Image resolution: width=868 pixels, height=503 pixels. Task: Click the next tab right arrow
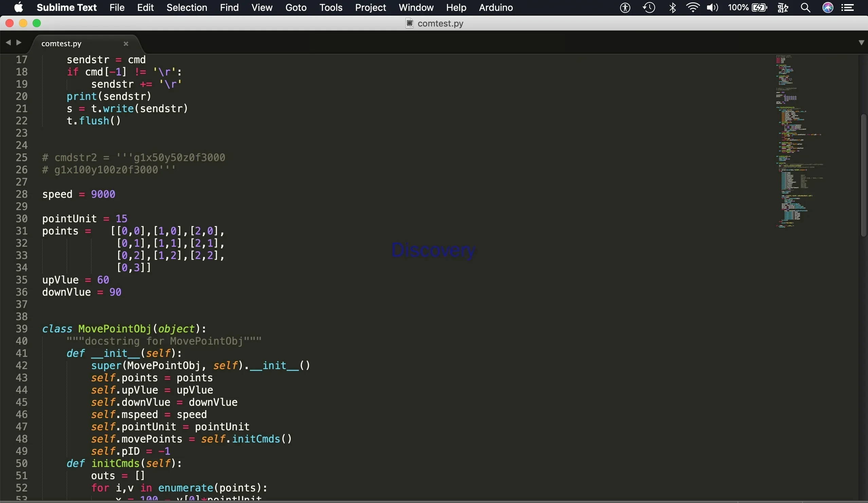[x=19, y=42]
